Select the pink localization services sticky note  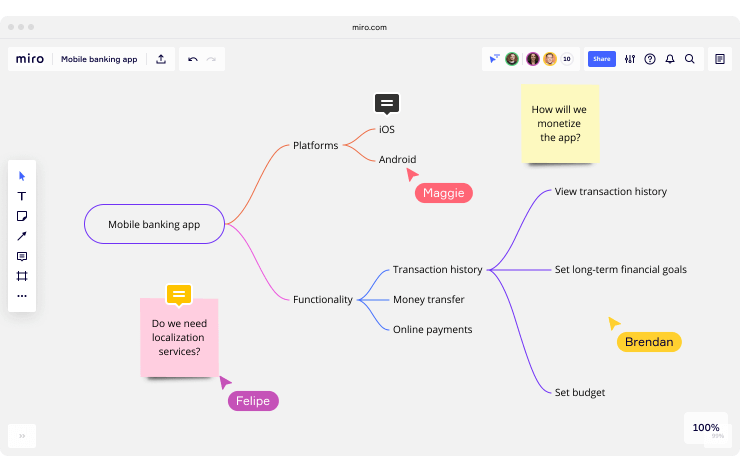click(x=179, y=337)
